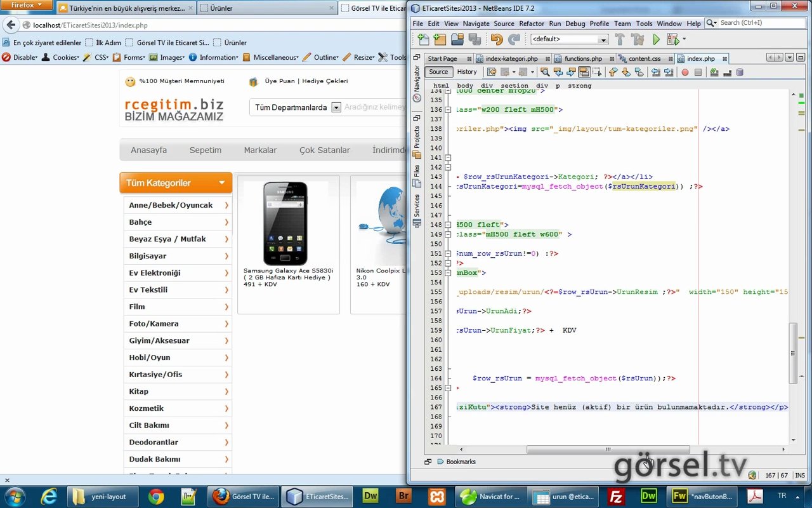Click Find Next Occurrence icon
Screen dimensions: 812x508
point(571,72)
